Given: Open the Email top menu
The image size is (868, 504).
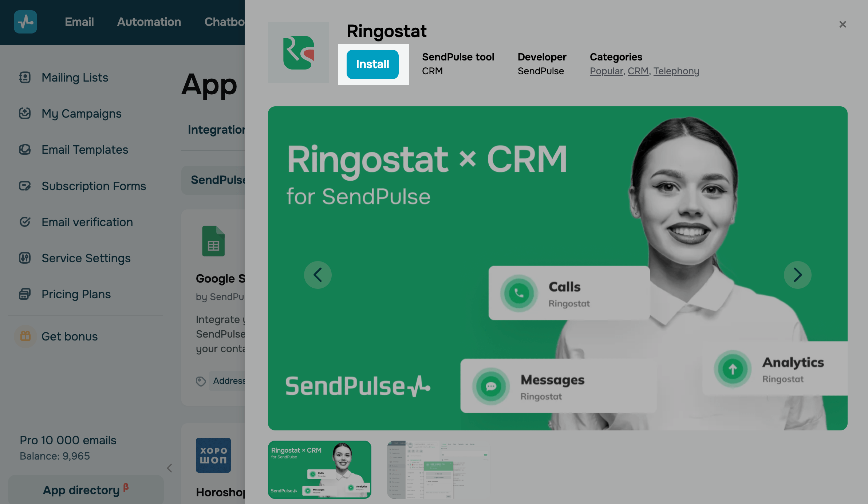Looking at the screenshot, I should 79,22.
